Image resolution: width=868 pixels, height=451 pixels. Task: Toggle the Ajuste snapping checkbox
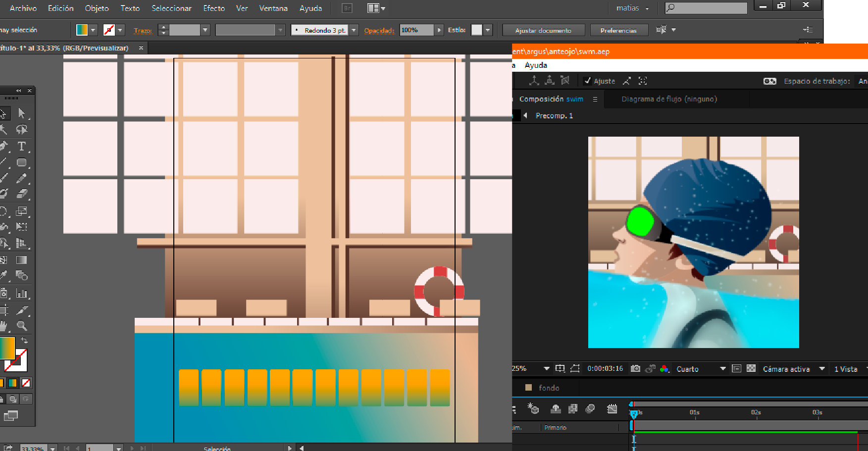click(x=587, y=81)
